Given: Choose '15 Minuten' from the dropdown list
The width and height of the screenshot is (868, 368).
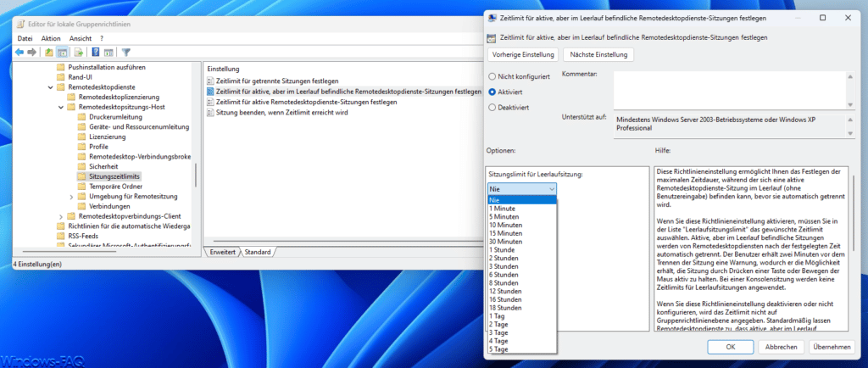Looking at the screenshot, I should tap(522, 233).
